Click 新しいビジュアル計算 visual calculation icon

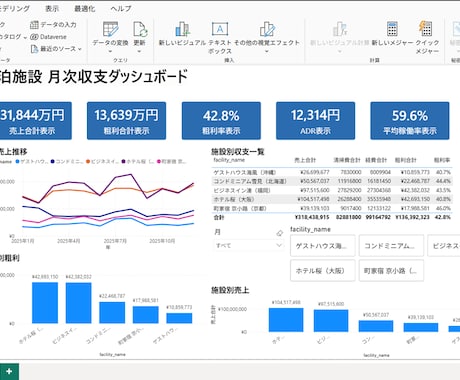tap(340, 29)
